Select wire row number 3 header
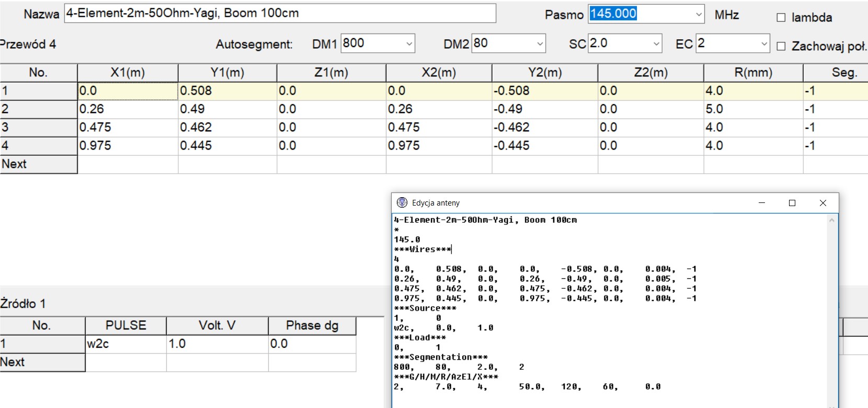The height and width of the screenshot is (408, 868). pos(38,128)
